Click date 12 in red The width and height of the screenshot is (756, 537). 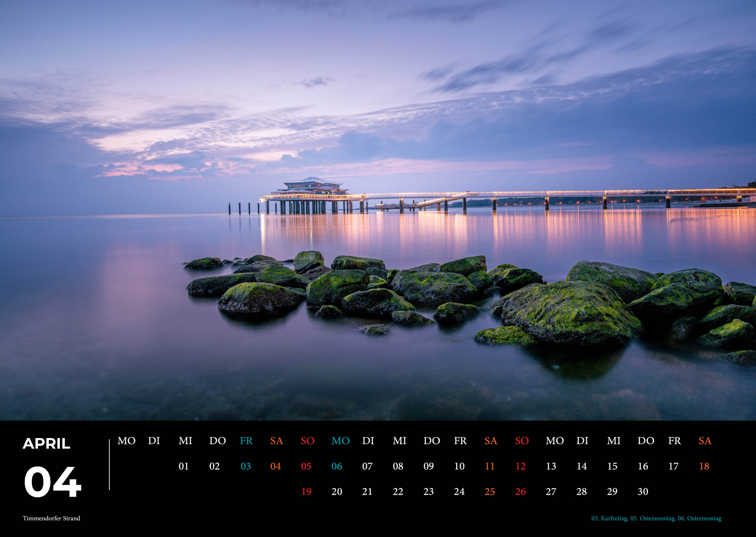coord(520,466)
